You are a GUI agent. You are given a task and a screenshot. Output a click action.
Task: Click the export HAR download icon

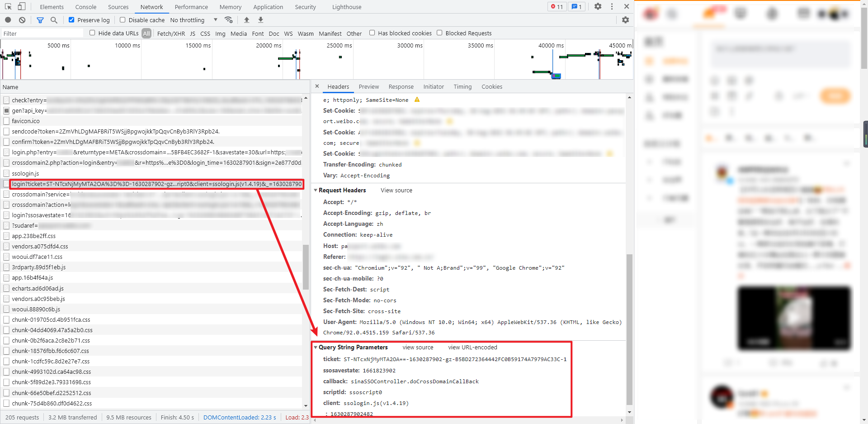(x=260, y=20)
